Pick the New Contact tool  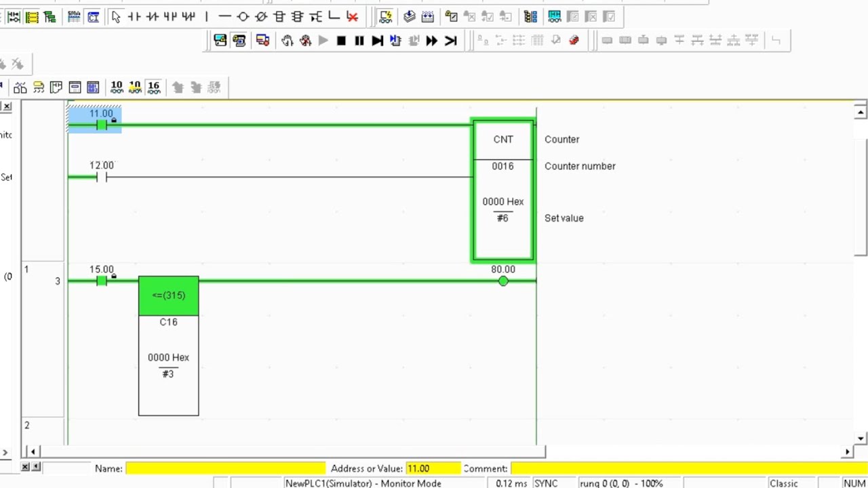point(134,17)
